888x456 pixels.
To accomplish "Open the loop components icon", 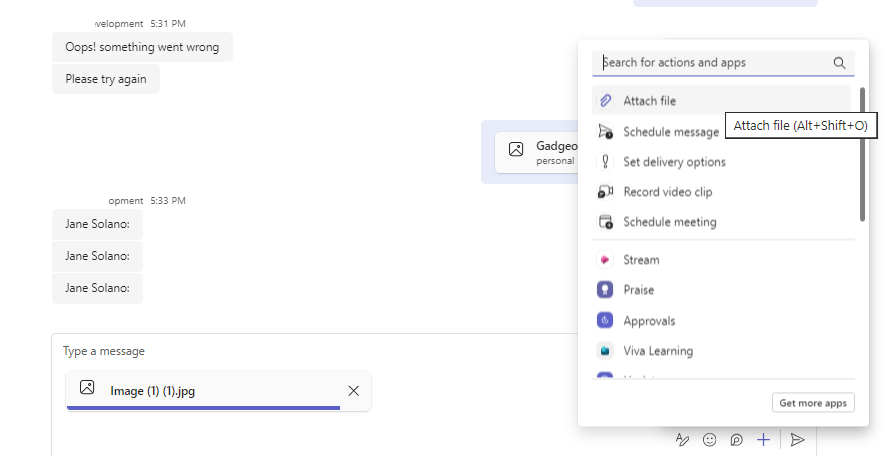I will 736,440.
